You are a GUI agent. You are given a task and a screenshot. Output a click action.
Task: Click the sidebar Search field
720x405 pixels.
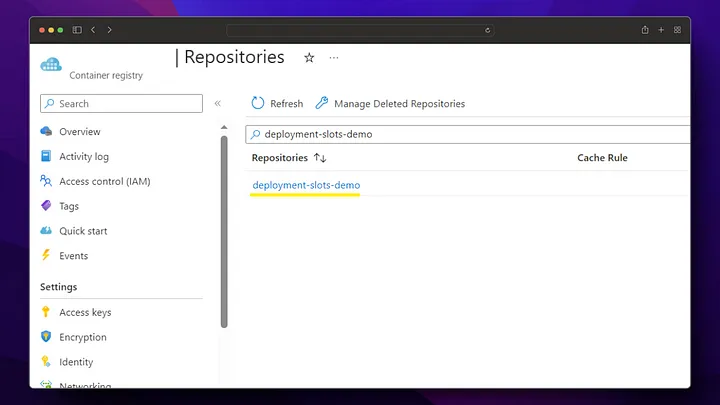(121, 103)
